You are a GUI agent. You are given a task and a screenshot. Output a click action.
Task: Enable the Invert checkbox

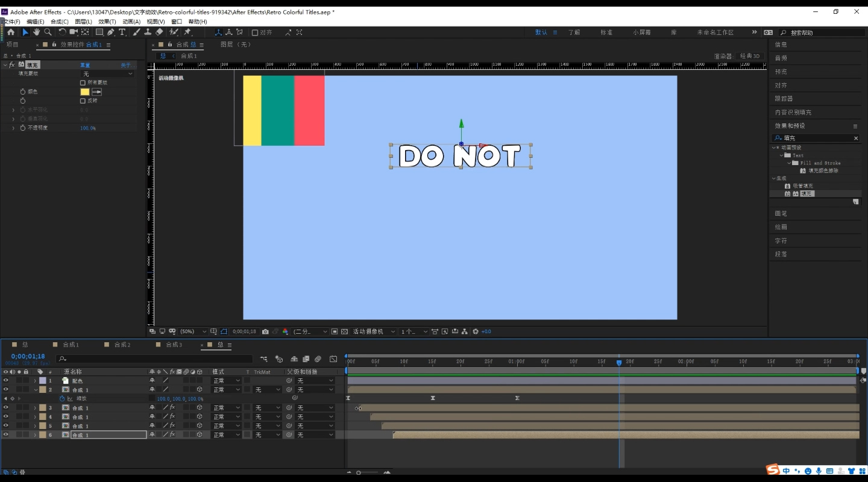click(x=83, y=101)
